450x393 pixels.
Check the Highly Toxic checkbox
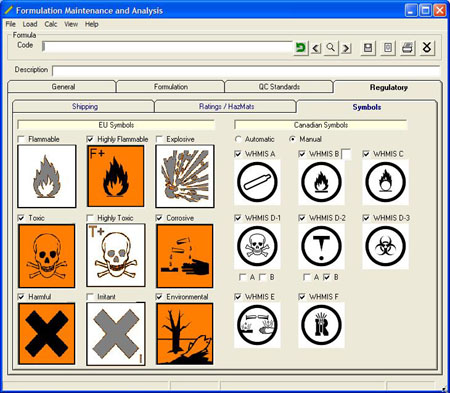90,218
